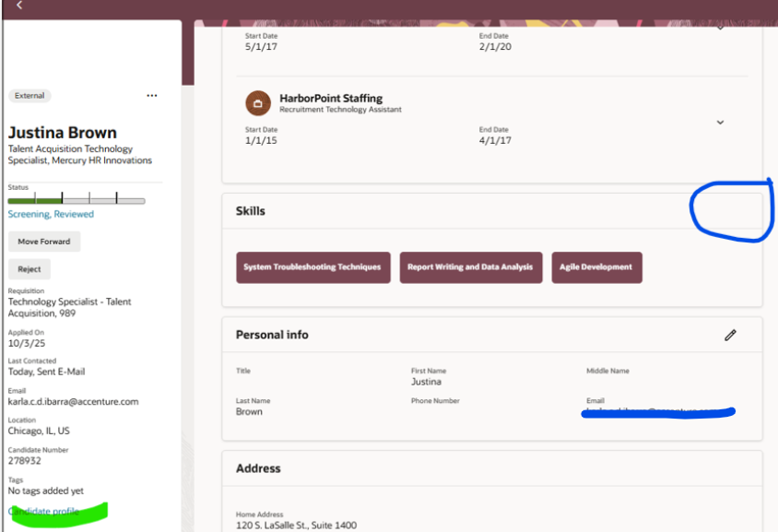The height and width of the screenshot is (532, 778).
Task: Click No tags added yet text
Action: (46, 491)
